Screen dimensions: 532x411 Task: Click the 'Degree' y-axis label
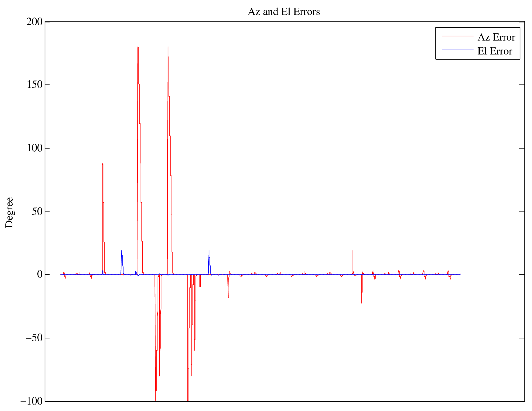9,212
